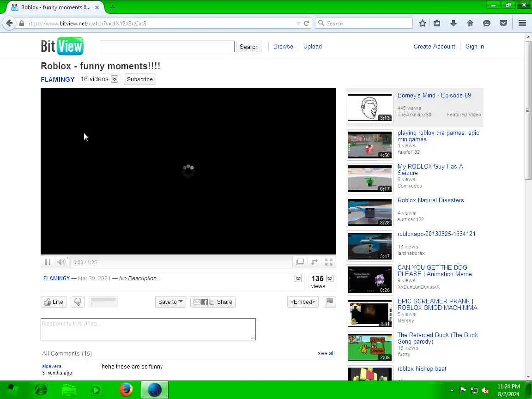Image resolution: width=532 pixels, height=399 pixels.
Task: Open CAN YOU GET THE DOG PLEASE video
Action: (x=435, y=271)
